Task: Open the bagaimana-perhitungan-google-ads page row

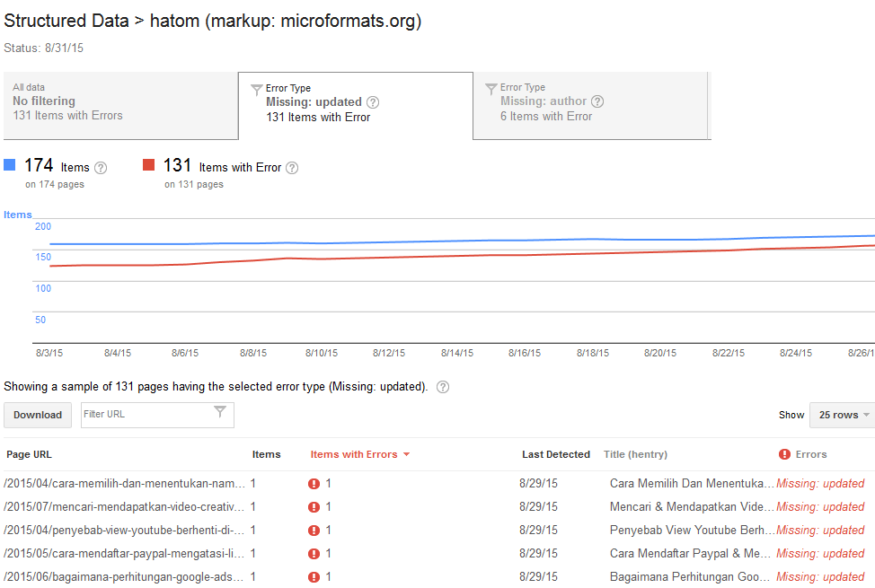Action: pyautogui.click(x=125, y=577)
